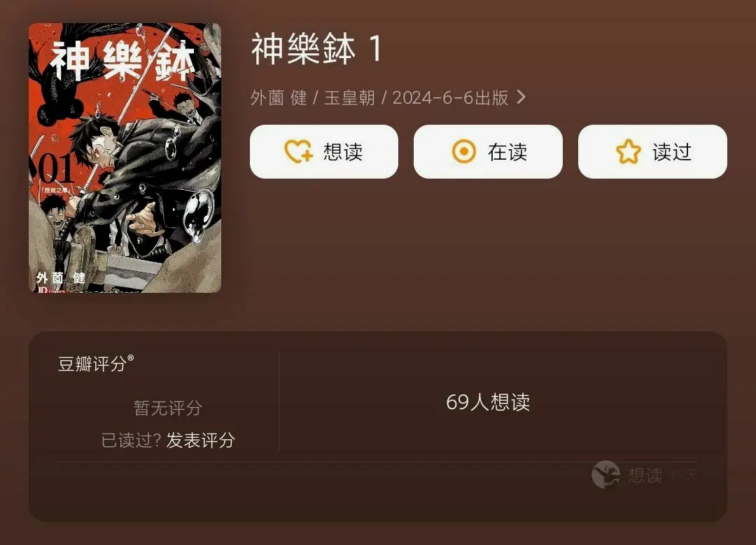Select the publisher 玉皇朝
Image resolution: width=756 pixels, height=545 pixels.
coord(349,98)
